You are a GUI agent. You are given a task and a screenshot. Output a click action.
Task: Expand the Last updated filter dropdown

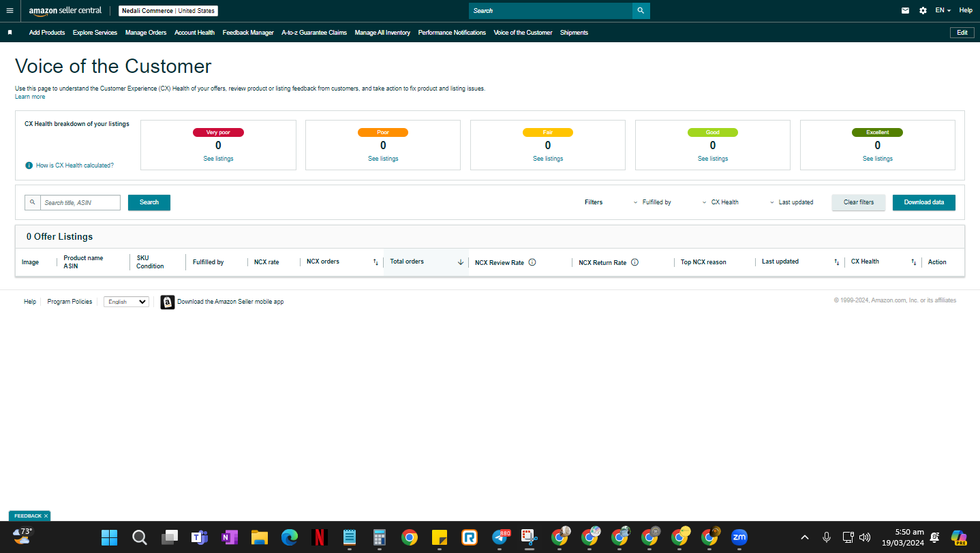[x=792, y=202]
